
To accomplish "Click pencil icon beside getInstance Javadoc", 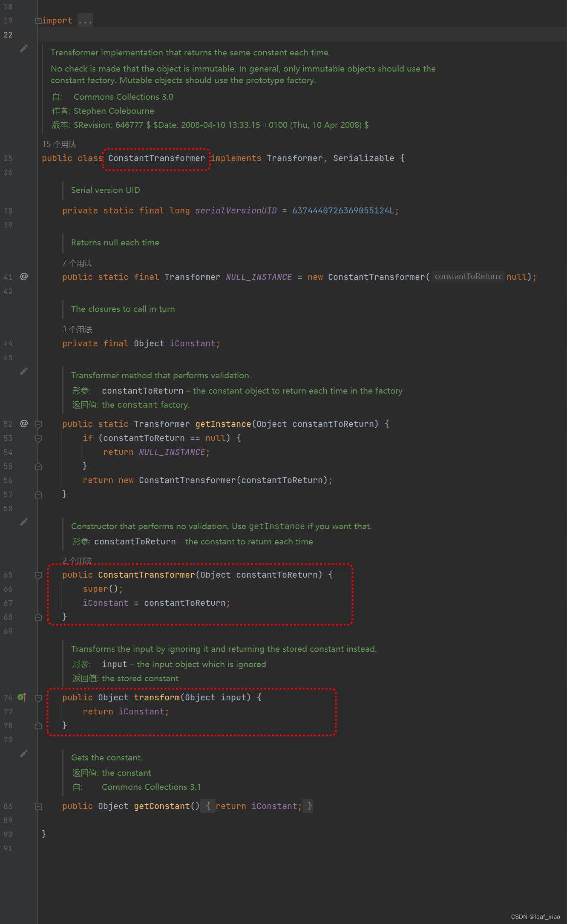I will point(24,371).
